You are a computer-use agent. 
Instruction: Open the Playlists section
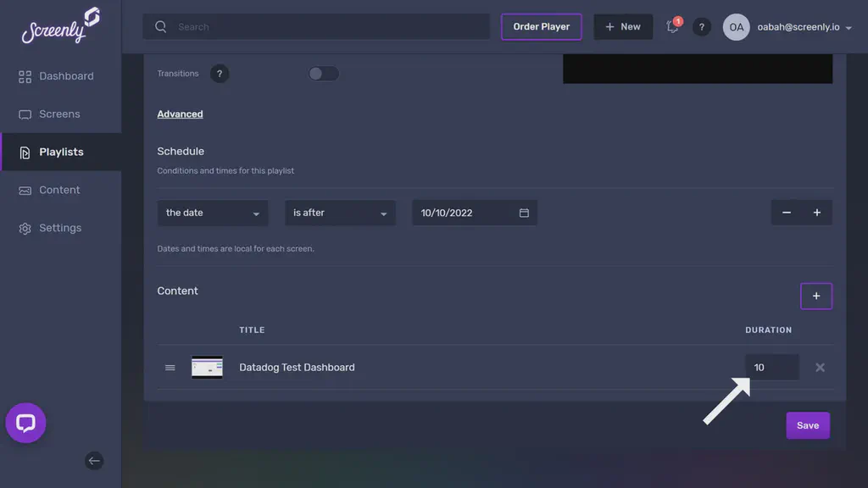point(61,152)
